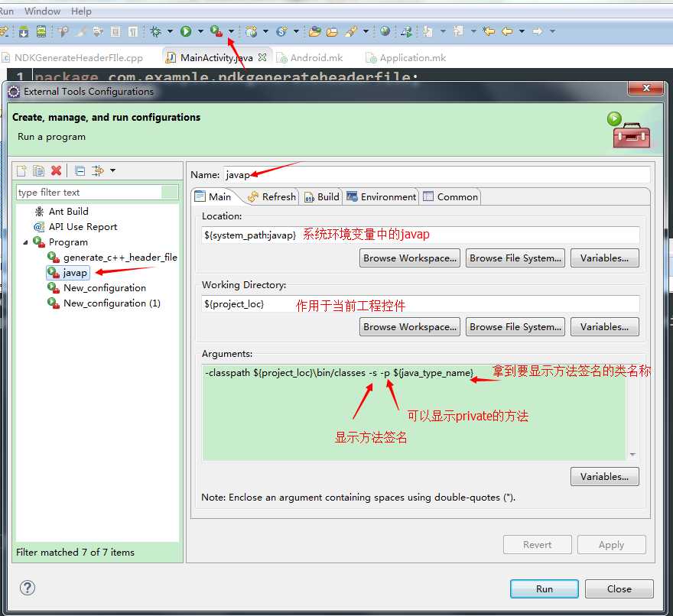
Task: Navigate back with the yellow arrow
Action: coord(507,31)
